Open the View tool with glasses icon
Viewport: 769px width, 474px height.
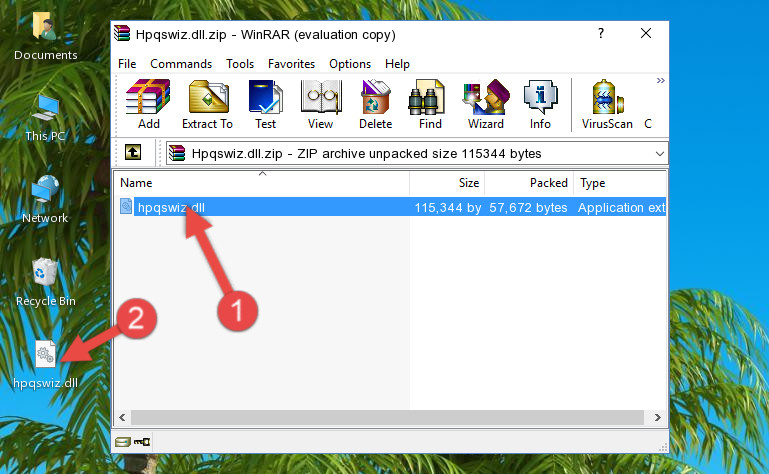(x=321, y=104)
